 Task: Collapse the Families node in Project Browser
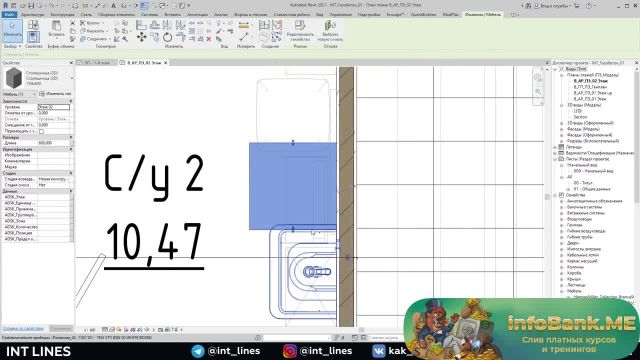(x=556, y=196)
